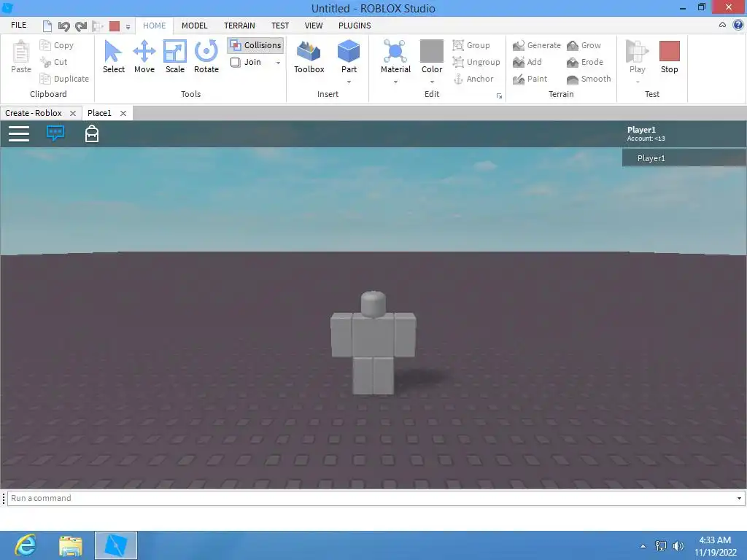This screenshot has height=560, width=747.
Task: Click Generate terrain
Action: pyautogui.click(x=537, y=45)
